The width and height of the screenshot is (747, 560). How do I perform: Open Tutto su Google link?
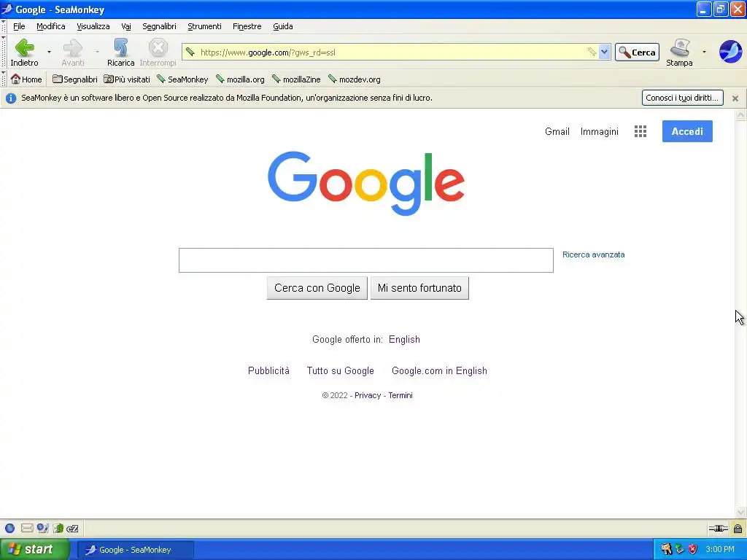point(340,371)
